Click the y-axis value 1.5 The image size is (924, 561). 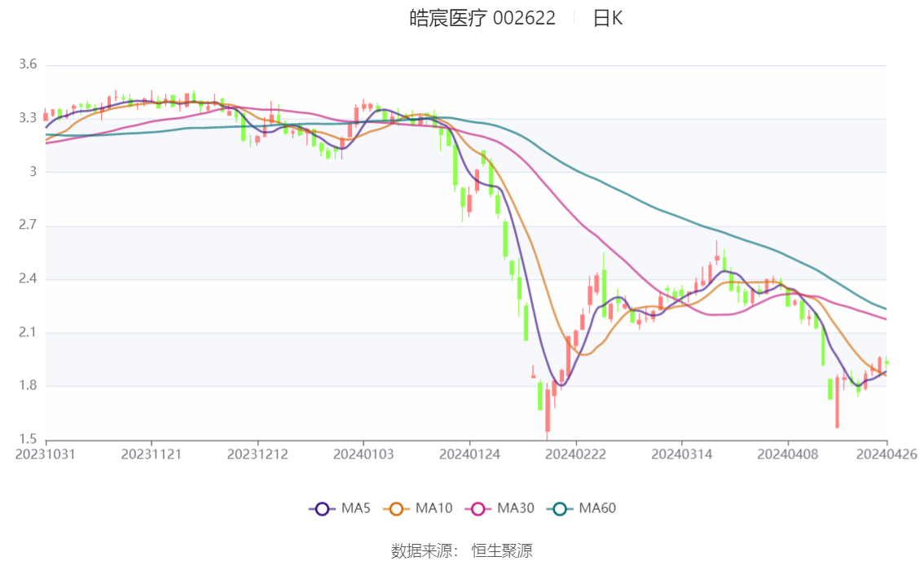pyautogui.click(x=28, y=439)
